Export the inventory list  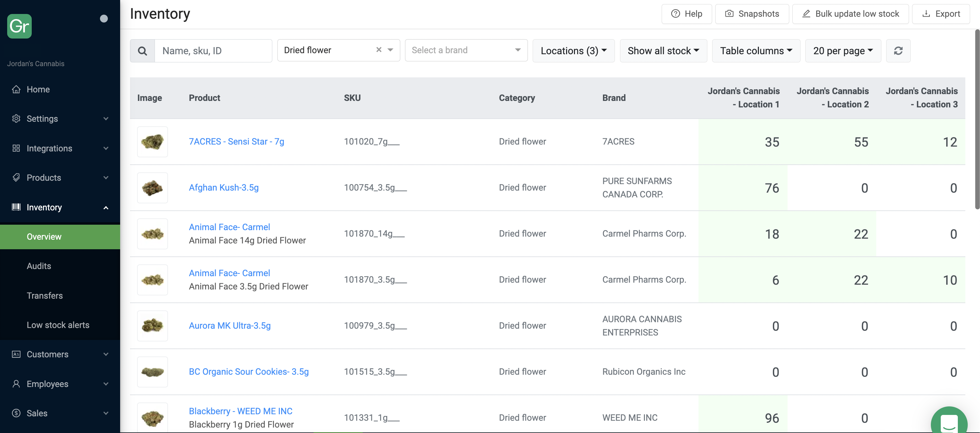[941, 14]
